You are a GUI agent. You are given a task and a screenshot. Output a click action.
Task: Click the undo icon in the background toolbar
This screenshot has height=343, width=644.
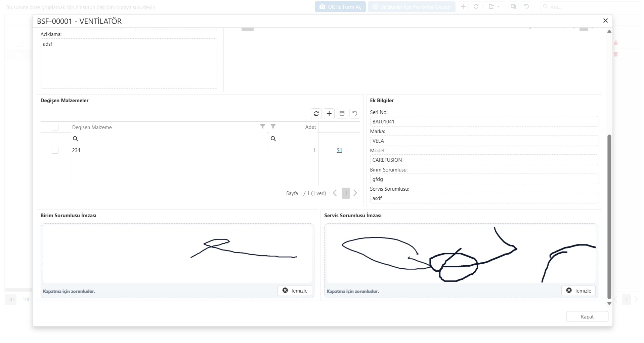[526, 7]
